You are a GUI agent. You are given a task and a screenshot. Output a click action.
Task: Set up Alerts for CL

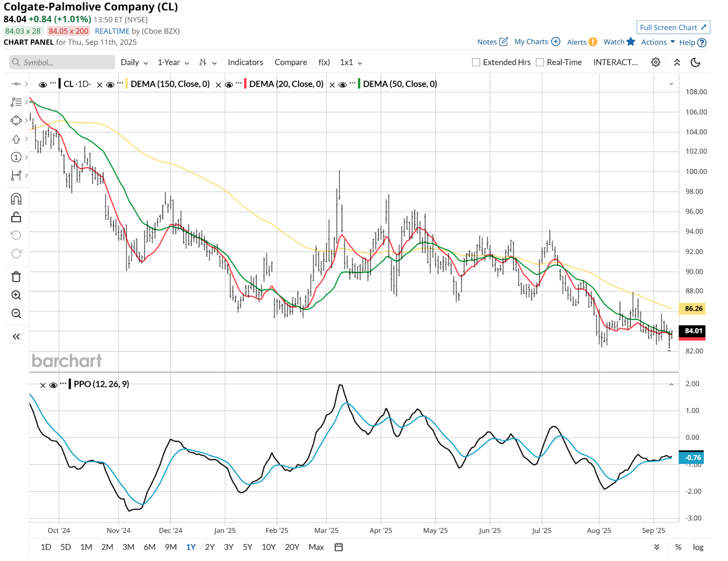582,42
